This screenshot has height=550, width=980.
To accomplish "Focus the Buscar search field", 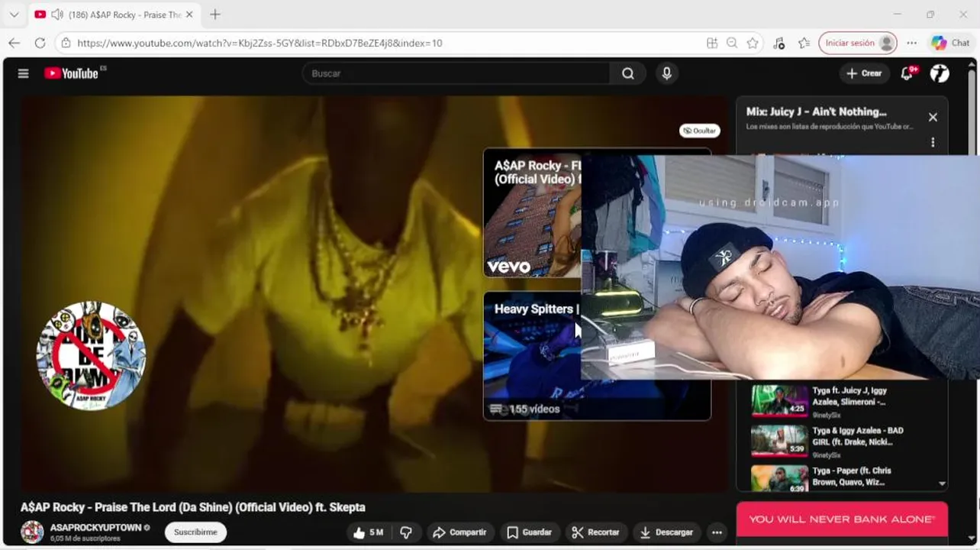I will pos(456,73).
